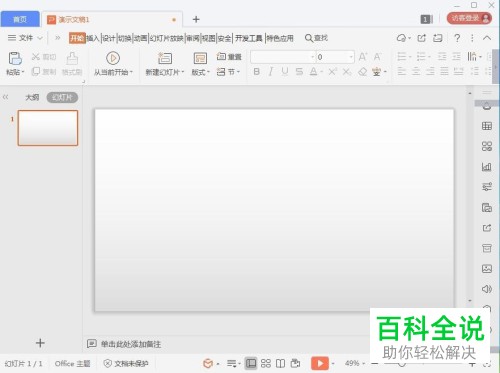This screenshot has width=500, height=373.
Task: Click the Reset (重置) button
Action: 229,57
